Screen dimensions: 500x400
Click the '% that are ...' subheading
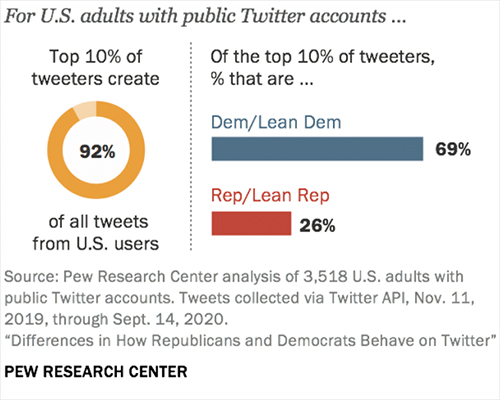pos(262,79)
